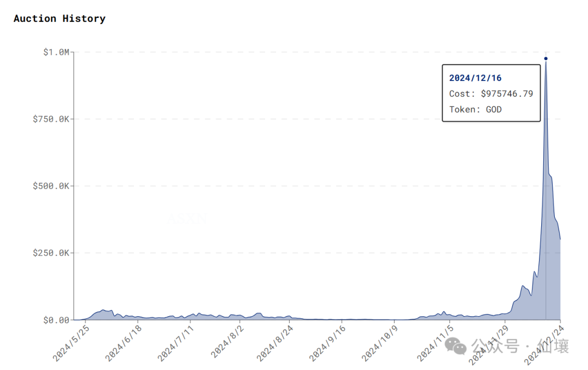Click the WeChat logo icon in watermark
The image size is (588, 370).
coord(456,346)
